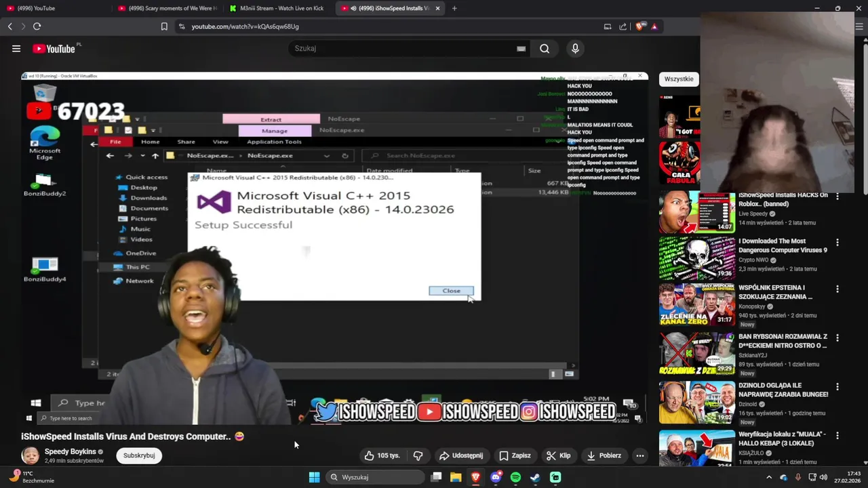Click the skull thumbnail with 19:36 duration
The image size is (868, 488).
[x=697, y=258]
